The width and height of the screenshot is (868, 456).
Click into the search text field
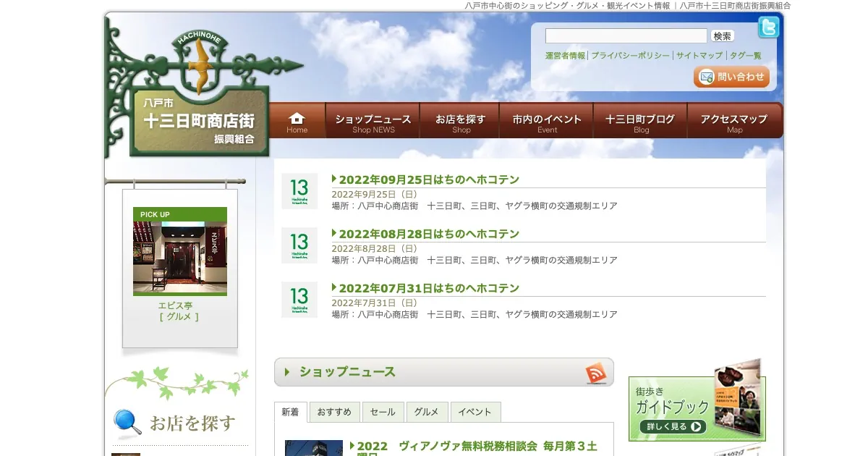[x=626, y=36]
